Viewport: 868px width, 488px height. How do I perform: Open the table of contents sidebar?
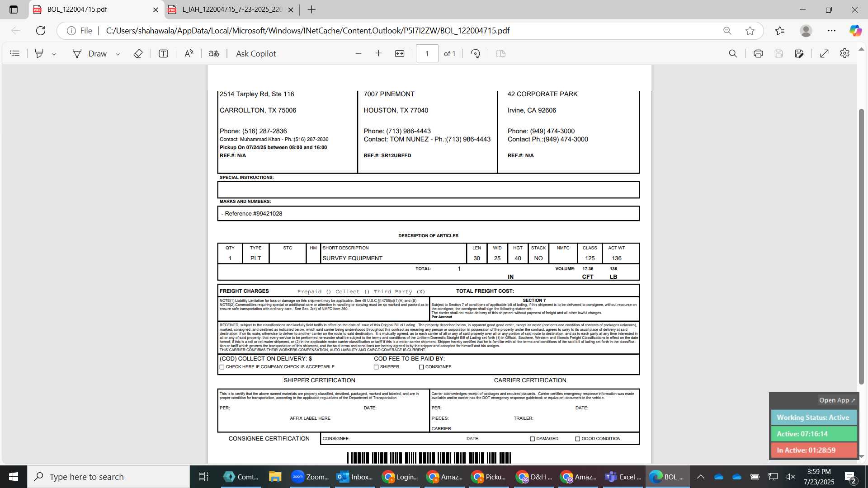(15, 53)
